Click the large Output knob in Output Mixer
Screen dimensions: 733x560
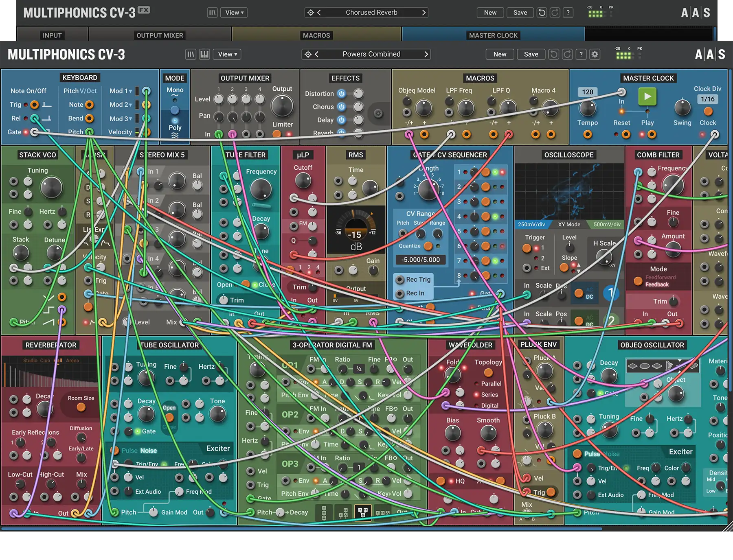(282, 106)
